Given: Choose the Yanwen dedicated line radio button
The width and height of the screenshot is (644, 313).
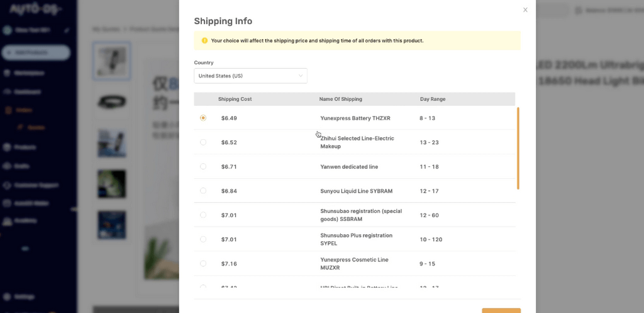Looking at the screenshot, I should (x=203, y=167).
